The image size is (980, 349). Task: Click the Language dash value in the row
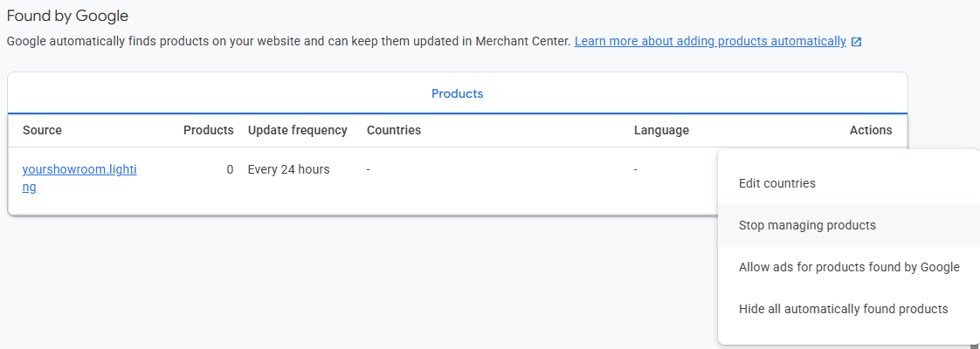[636, 169]
